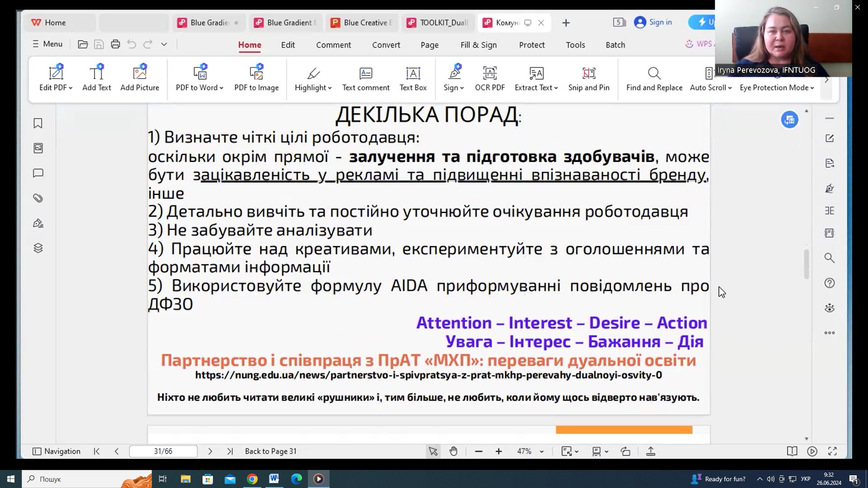This screenshot has width=868, height=488.
Task: Switch to the Comment ribbon tab
Action: 333,45
